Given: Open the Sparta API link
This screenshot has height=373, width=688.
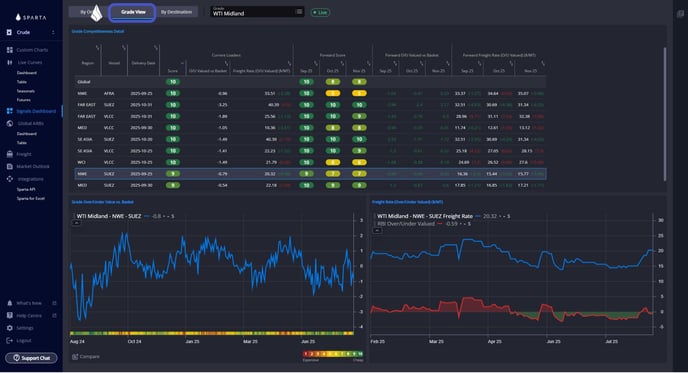Looking at the screenshot, I should (26, 190).
